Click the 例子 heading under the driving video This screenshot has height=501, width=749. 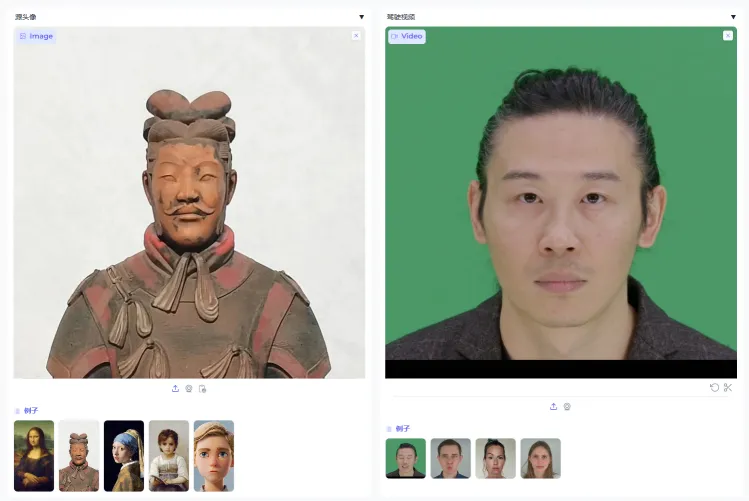402,428
